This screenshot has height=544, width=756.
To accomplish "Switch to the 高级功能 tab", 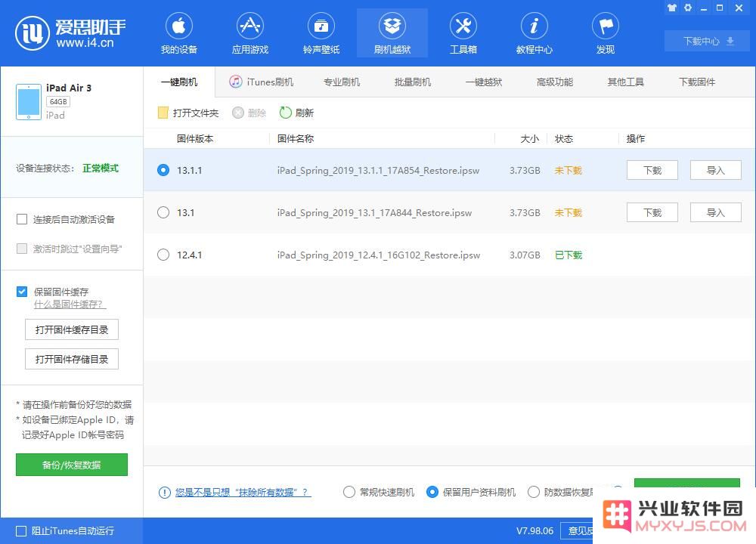I will (554, 82).
